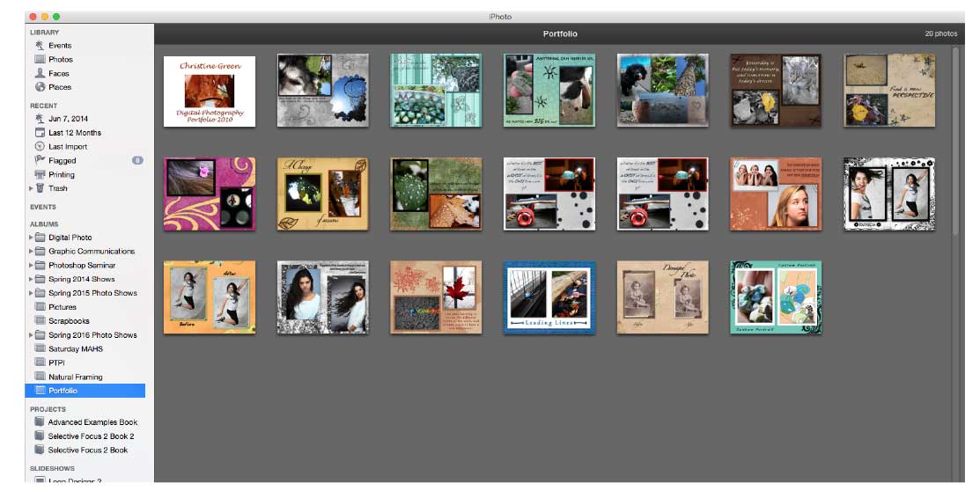Select the Events label in Library
This screenshot has height=498, width=980.
pyautogui.click(x=60, y=46)
